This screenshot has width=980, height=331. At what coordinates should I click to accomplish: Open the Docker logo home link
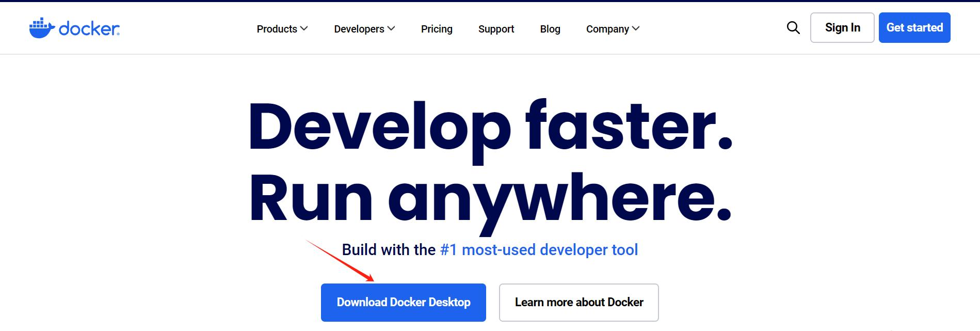[74, 28]
